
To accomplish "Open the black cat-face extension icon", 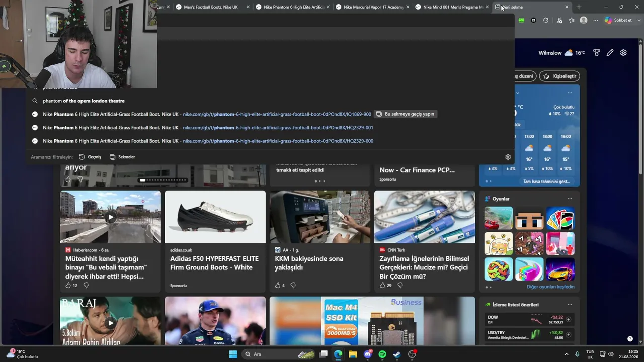I will [x=533, y=20].
